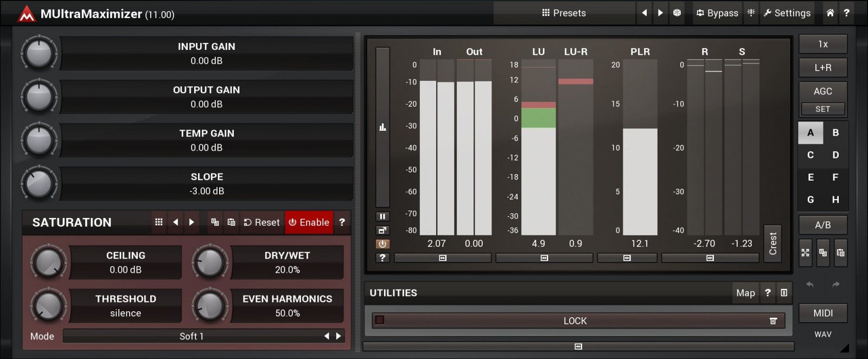Image resolution: width=868 pixels, height=359 pixels.
Task: Open Saturation presets grid icon
Action: tap(159, 222)
